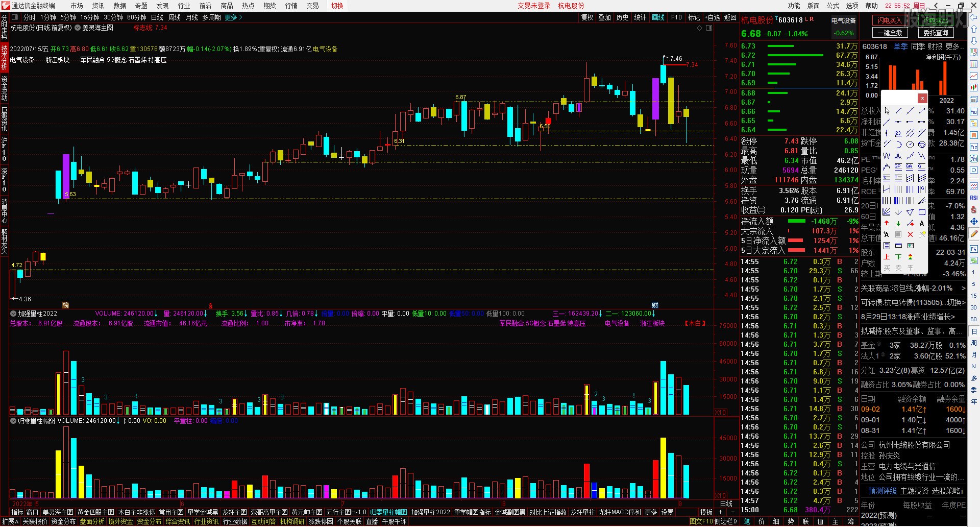Image resolution: width=980 pixels, height=527 pixels.
Task: Select the horizontal segment tool with center dot
Action: point(898,122)
